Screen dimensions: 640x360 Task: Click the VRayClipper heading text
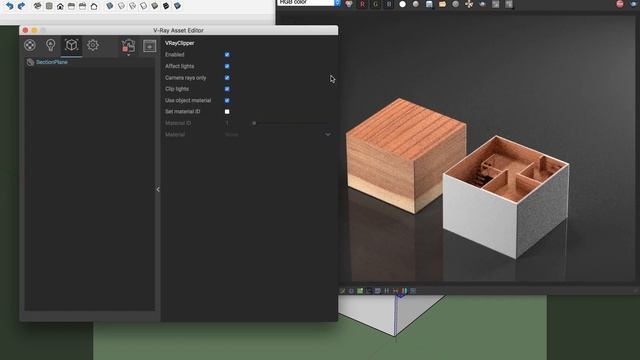click(x=180, y=43)
